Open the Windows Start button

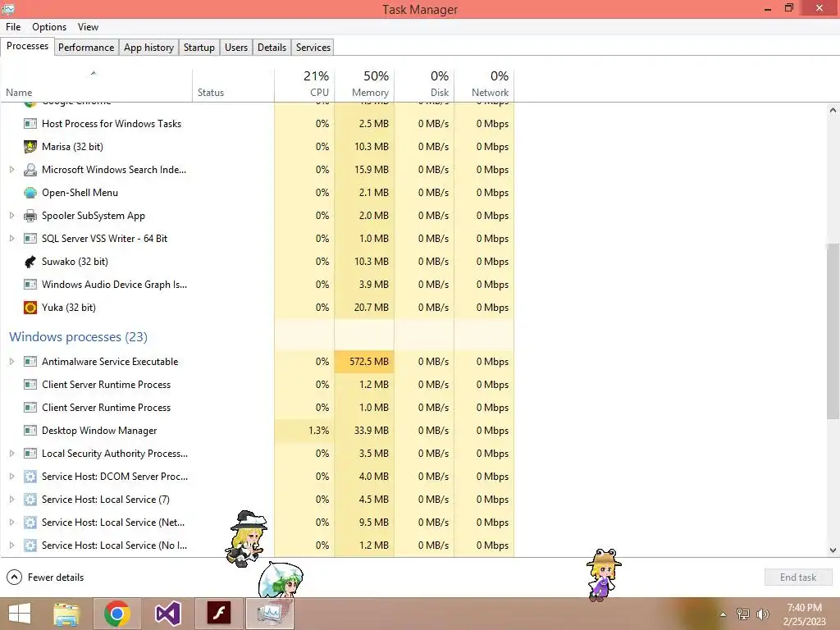point(20,614)
